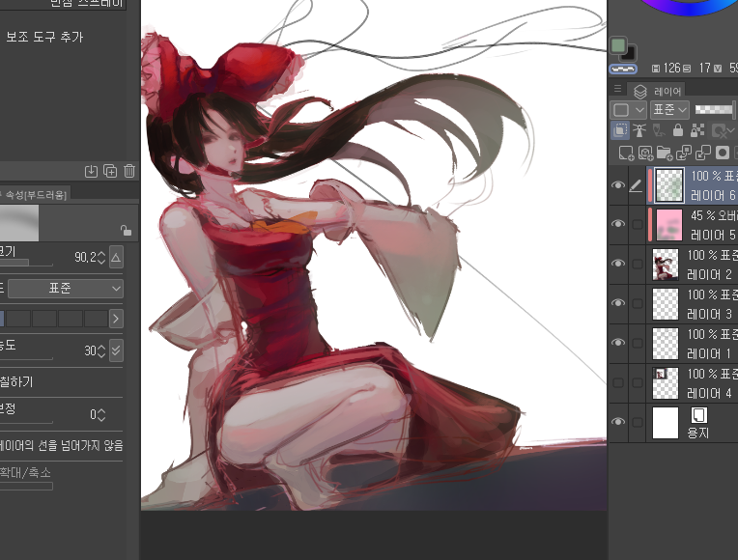Select 레이어 6 layer thumbnail
The width and height of the screenshot is (738, 560).
pos(669,185)
